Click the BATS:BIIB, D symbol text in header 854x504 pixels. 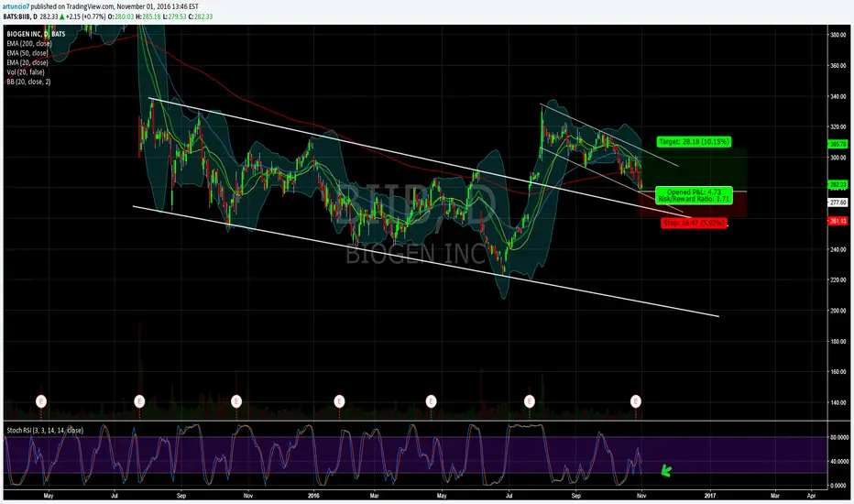point(20,16)
